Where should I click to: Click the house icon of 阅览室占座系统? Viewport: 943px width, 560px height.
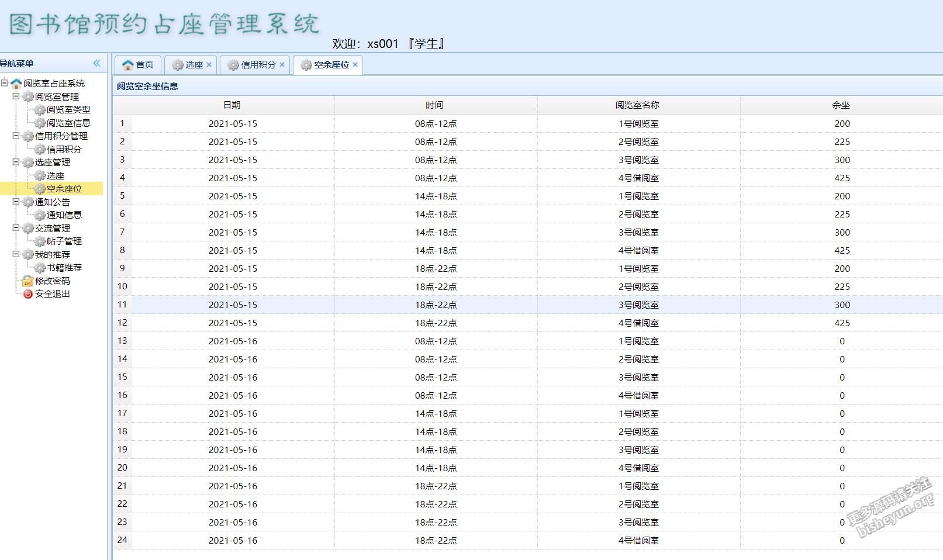tap(16, 84)
